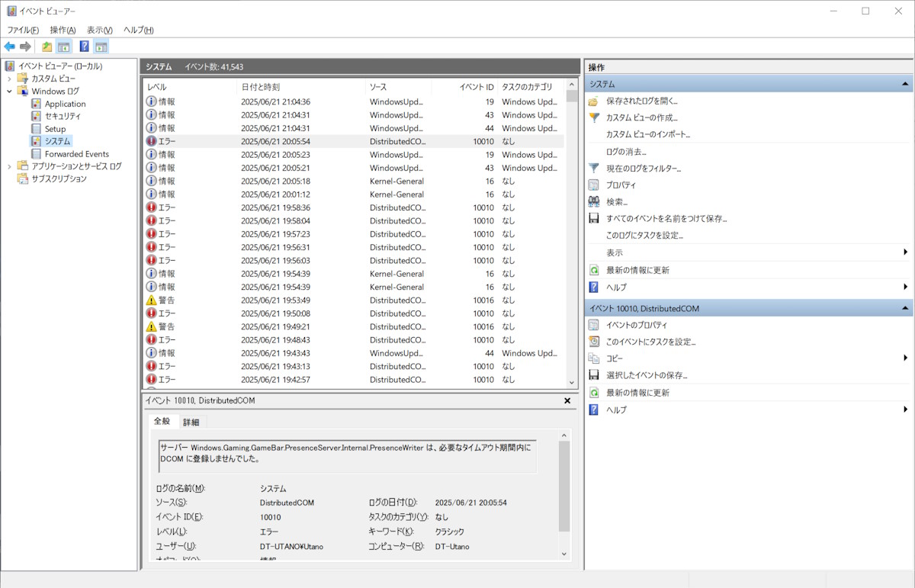Click the folder icon beside 保存されたログを開く
This screenshot has height=588, width=915.
(594, 101)
